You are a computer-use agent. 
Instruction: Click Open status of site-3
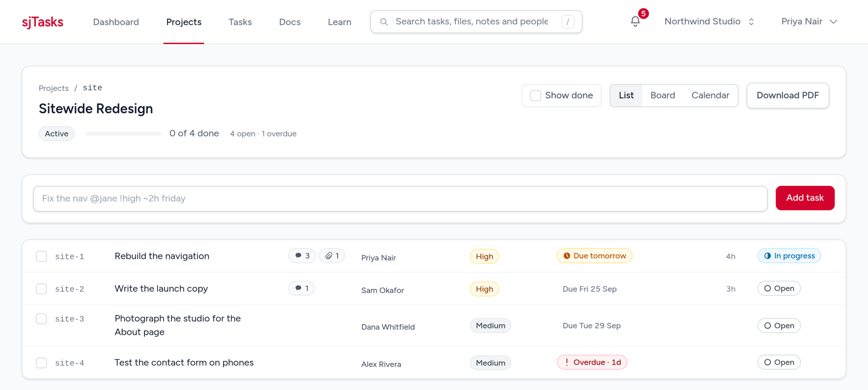779,326
